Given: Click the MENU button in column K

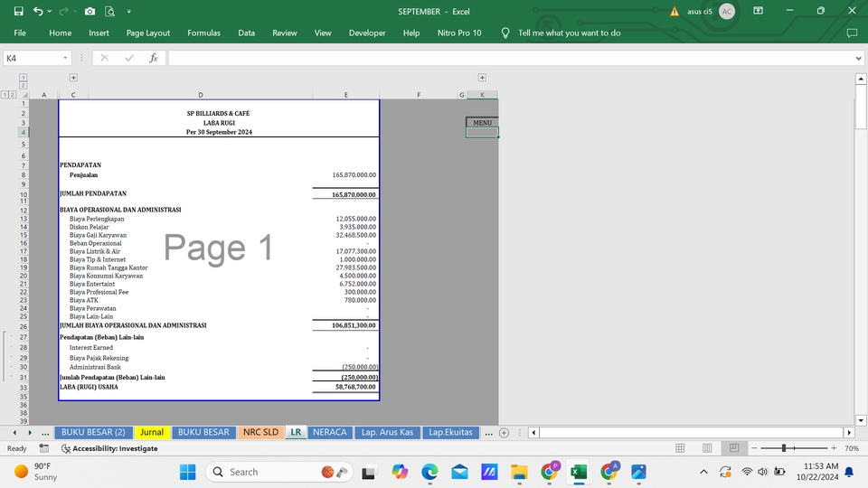Looking at the screenshot, I should click(482, 123).
